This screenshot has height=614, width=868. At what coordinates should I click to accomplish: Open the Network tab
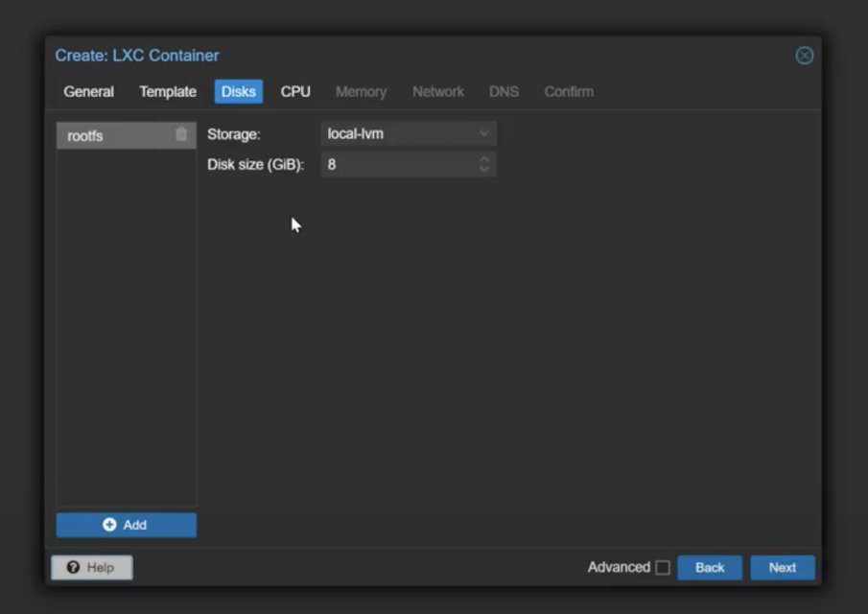click(438, 92)
